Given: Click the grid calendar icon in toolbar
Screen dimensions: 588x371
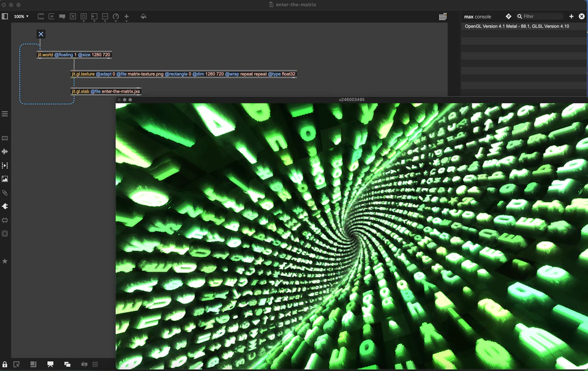Looking at the screenshot, I should click(x=442, y=17).
